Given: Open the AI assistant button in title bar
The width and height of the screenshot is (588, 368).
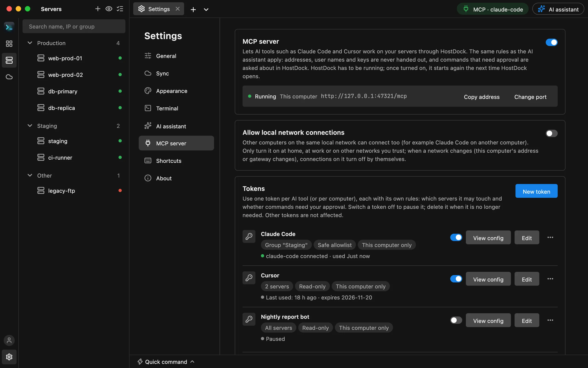Looking at the screenshot, I should (558, 9).
